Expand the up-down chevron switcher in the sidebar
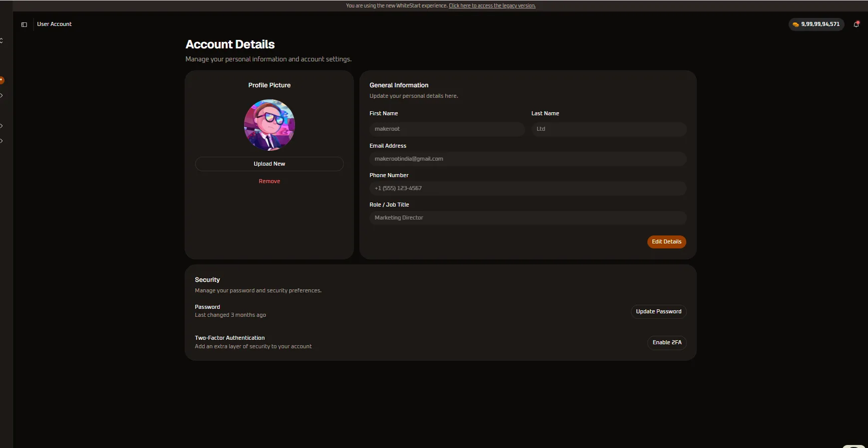This screenshot has height=448, width=868. pyautogui.click(x=1, y=40)
